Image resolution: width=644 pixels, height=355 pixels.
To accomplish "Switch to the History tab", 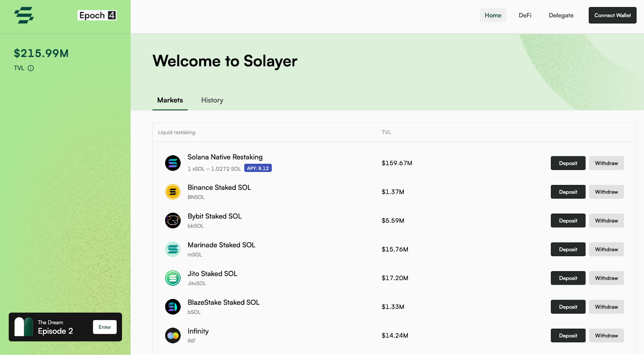I will coord(212,100).
